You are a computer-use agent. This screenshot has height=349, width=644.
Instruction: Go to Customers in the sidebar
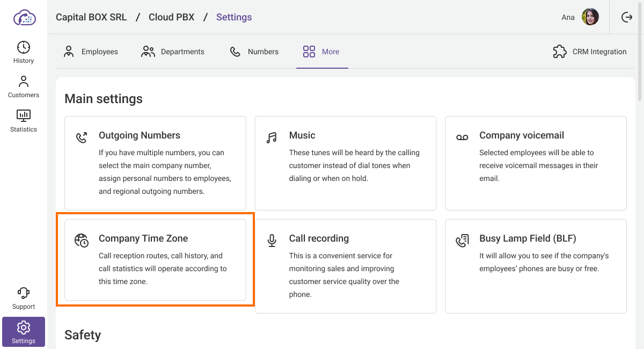click(24, 86)
